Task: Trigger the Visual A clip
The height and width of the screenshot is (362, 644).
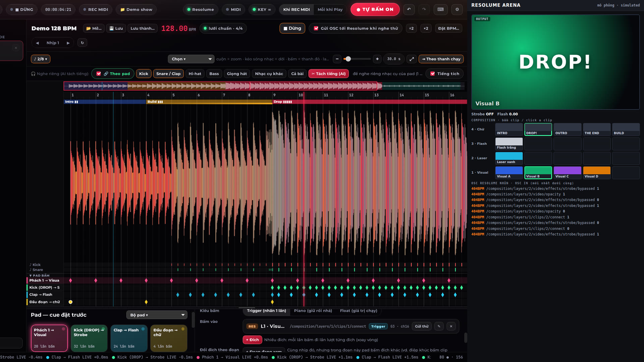Action: point(509,173)
